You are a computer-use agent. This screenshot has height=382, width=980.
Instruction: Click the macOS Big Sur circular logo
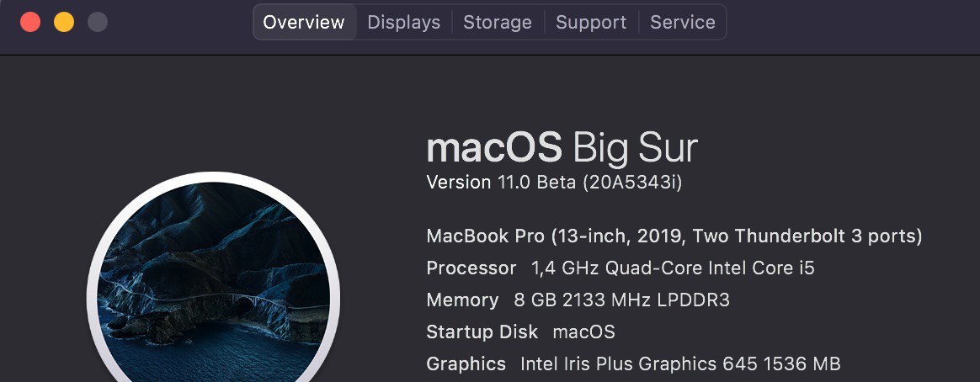pyautogui.click(x=214, y=278)
